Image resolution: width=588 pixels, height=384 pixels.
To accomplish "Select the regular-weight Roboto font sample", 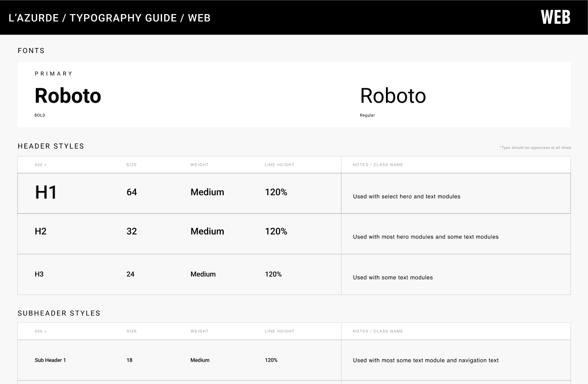I will [393, 96].
